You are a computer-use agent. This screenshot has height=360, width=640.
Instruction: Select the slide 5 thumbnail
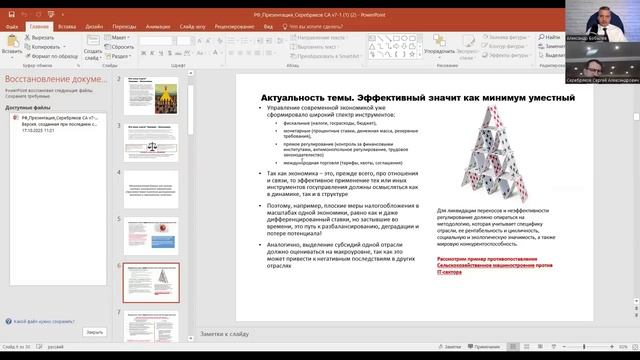pyautogui.click(x=151, y=236)
